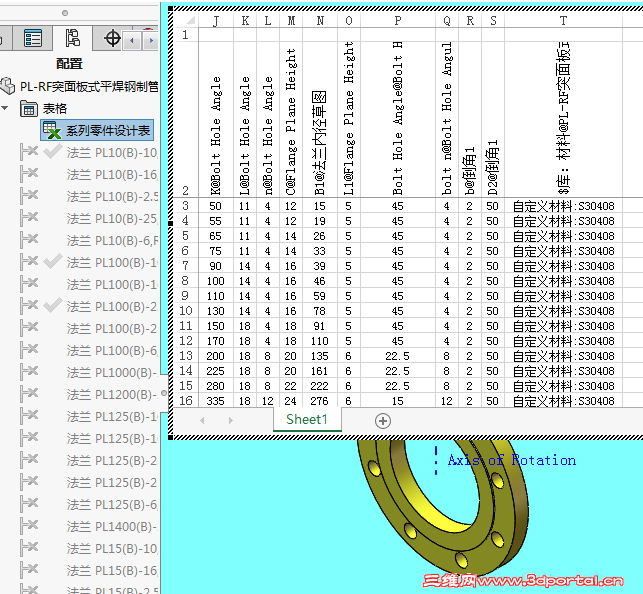Select 自定义材料:S30408 cell in row 3
The image size is (643, 594).
pyautogui.click(x=563, y=206)
